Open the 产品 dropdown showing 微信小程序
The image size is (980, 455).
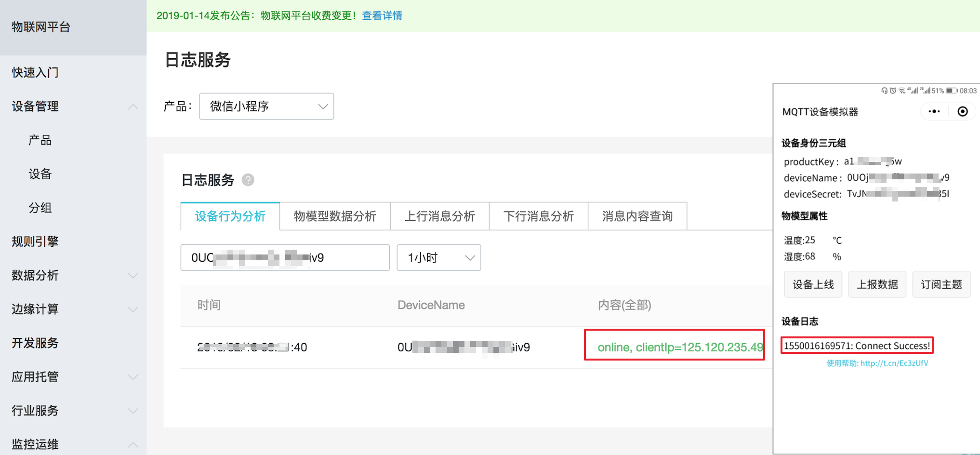tap(266, 106)
